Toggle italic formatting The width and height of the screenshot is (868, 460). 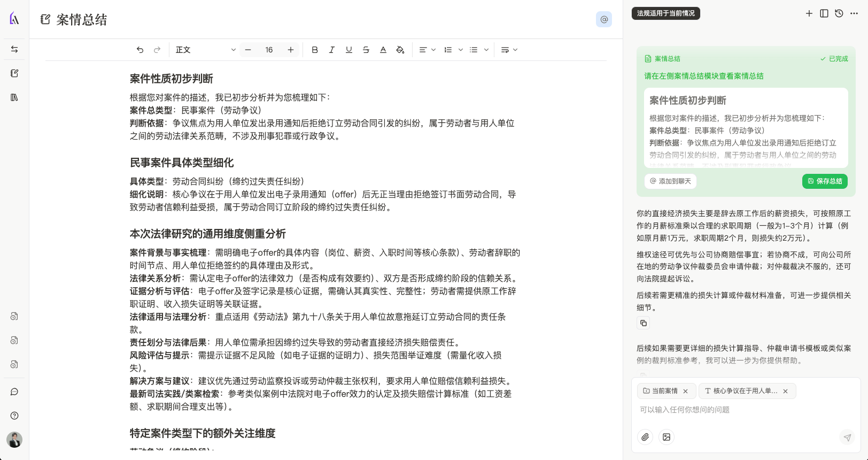click(332, 50)
